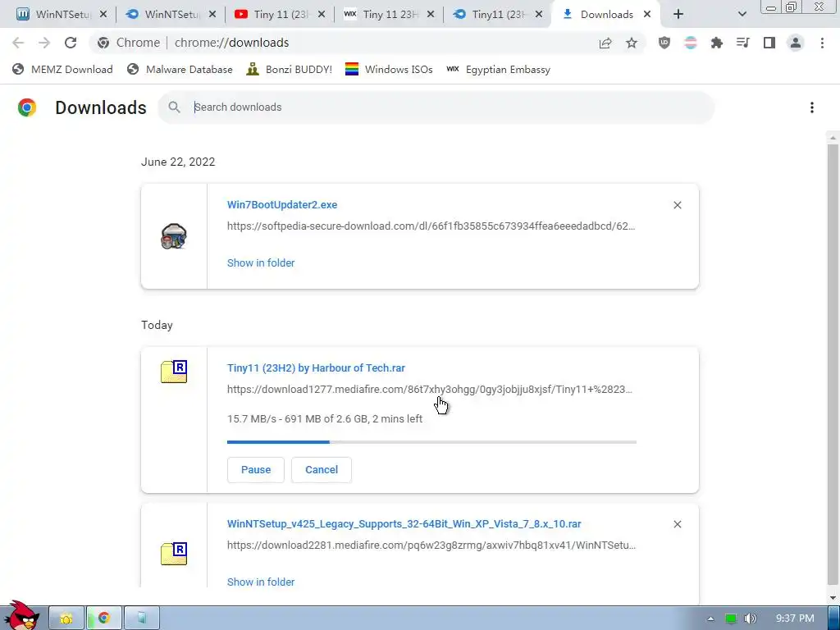Focus the Search downloads field
840x630 pixels.
click(436, 107)
